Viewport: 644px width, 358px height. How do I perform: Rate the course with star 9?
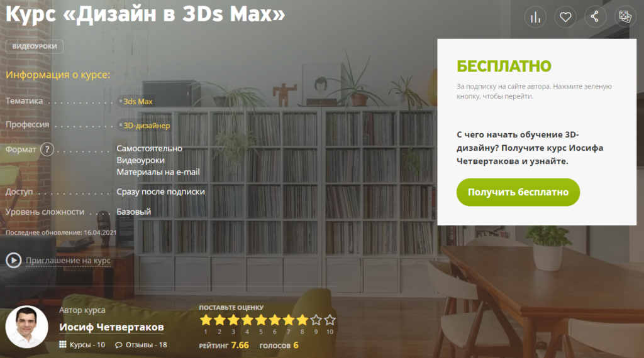[x=316, y=320]
